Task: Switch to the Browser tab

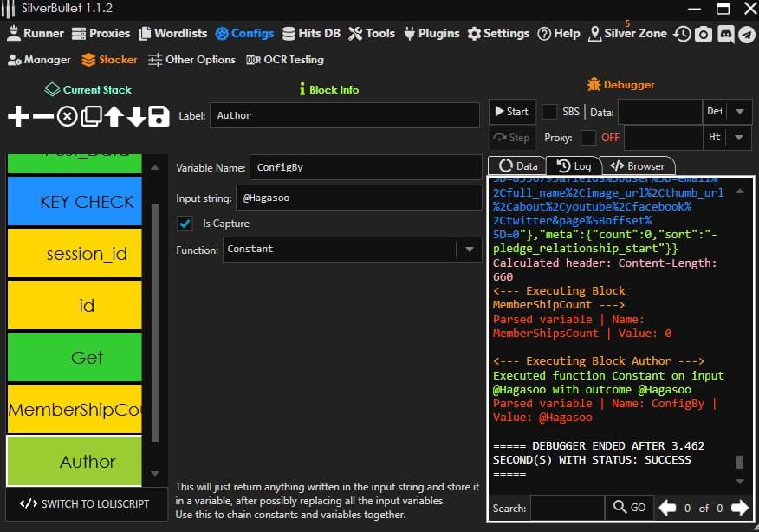Action: [638, 166]
